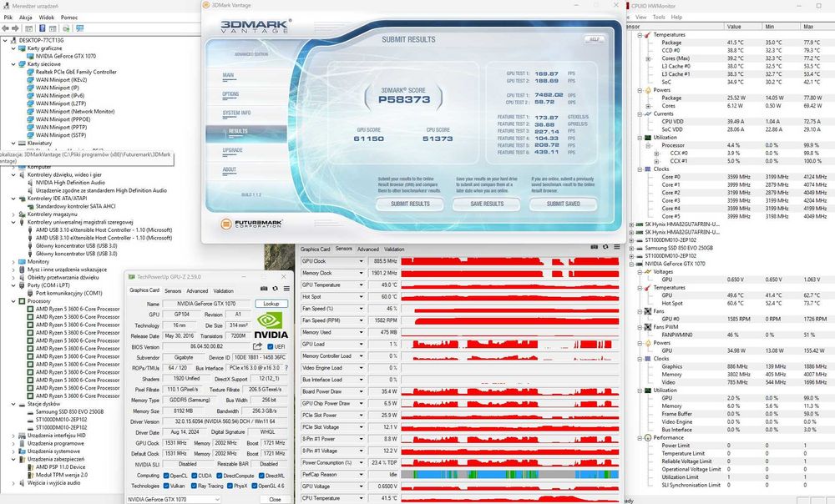
Task: Open the Akcja menu in Device Manager
Action: click(26, 17)
